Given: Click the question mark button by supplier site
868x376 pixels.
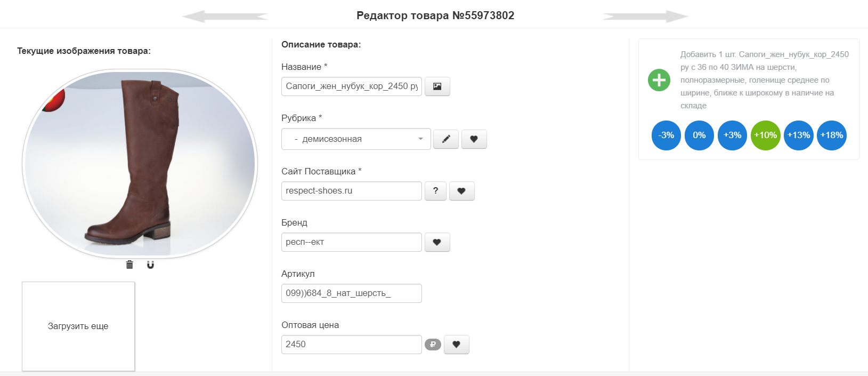Looking at the screenshot, I should (x=435, y=191).
